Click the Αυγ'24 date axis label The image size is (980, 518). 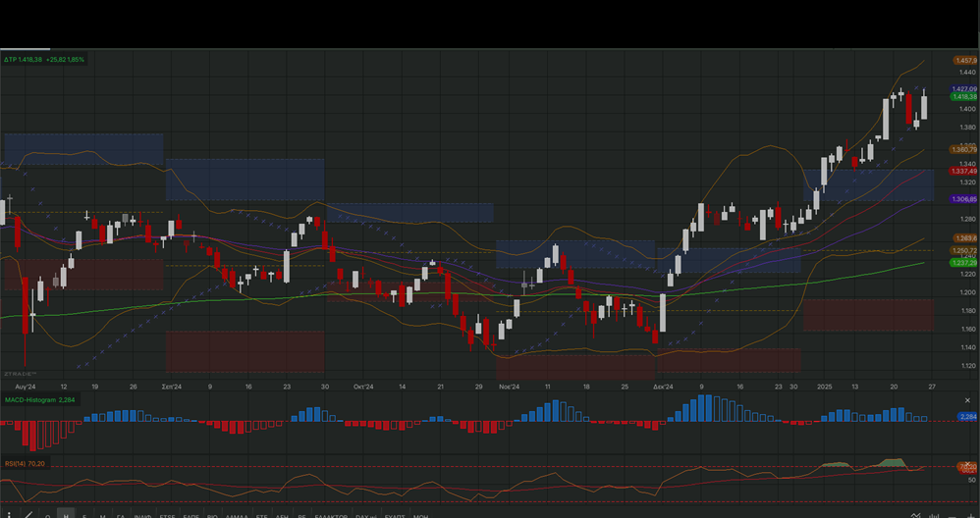tap(25, 387)
